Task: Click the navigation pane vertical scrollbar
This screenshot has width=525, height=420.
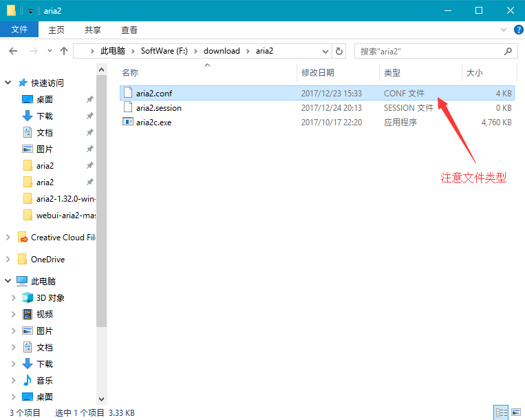Action: click(x=102, y=207)
